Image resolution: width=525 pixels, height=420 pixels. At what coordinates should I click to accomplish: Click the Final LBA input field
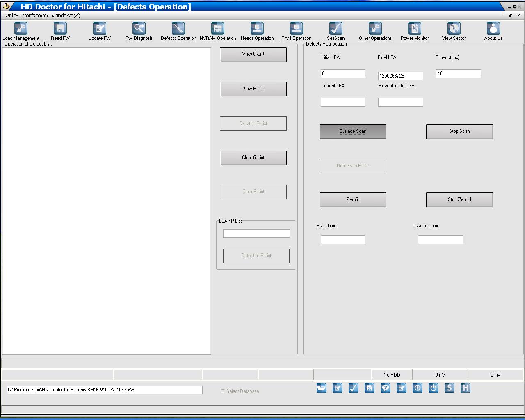coord(401,76)
